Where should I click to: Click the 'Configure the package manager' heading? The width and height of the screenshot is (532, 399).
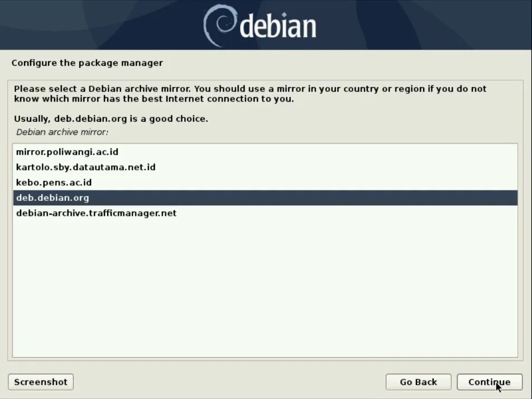[87, 63]
